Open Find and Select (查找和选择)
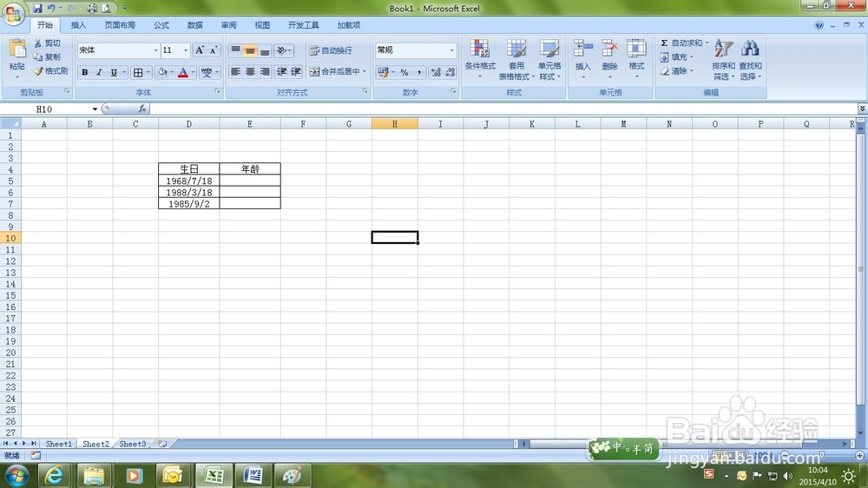Image resolution: width=868 pixels, height=488 pixels. (x=751, y=59)
